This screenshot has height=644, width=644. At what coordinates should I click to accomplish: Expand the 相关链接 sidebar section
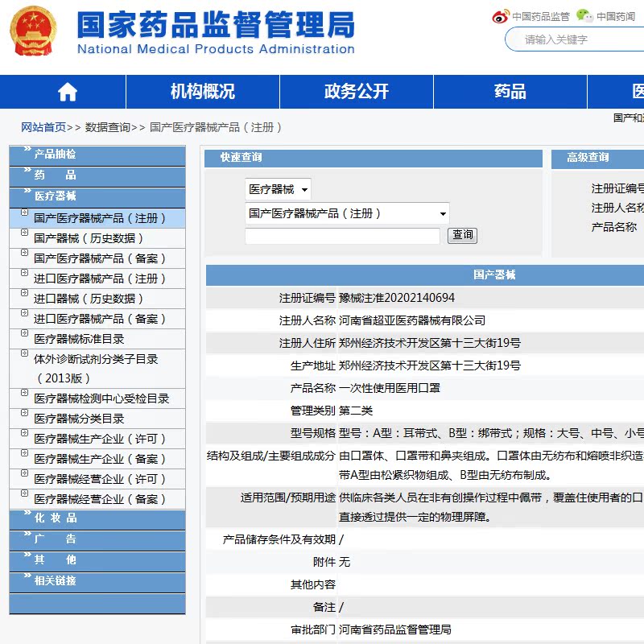97,582
